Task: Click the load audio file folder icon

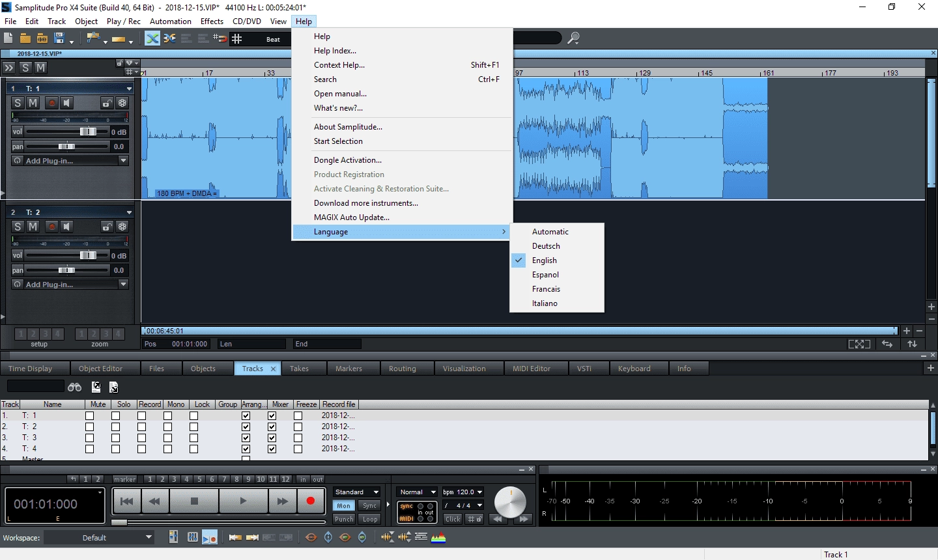Action: point(42,39)
